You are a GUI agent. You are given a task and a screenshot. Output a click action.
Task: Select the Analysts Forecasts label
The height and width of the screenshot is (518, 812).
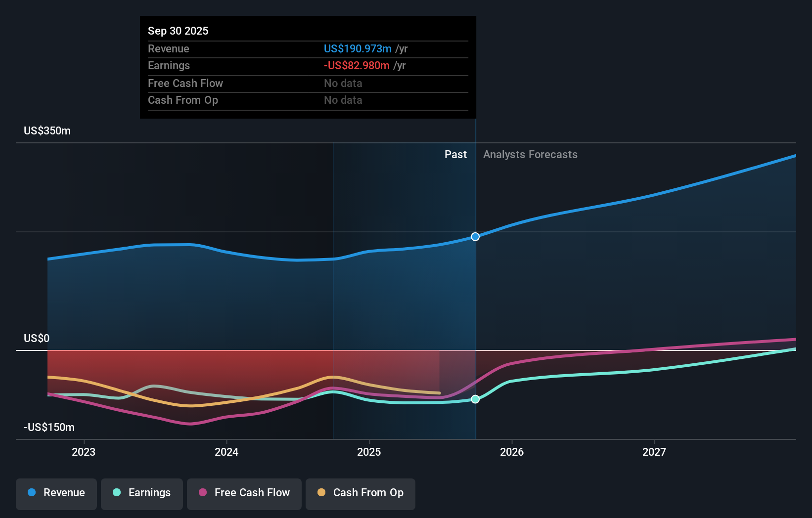[530, 154]
